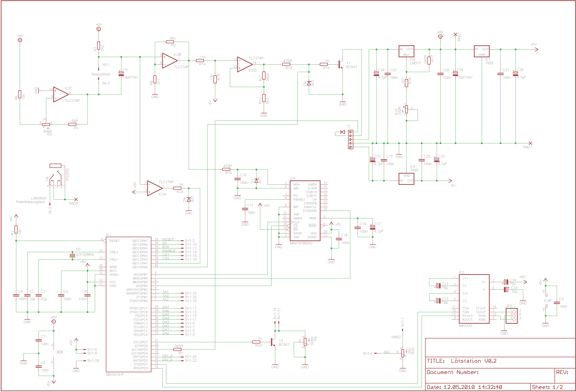Click the PAD5 cross marker
The width and height of the screenshot is (576, 392).
[76, 199]
